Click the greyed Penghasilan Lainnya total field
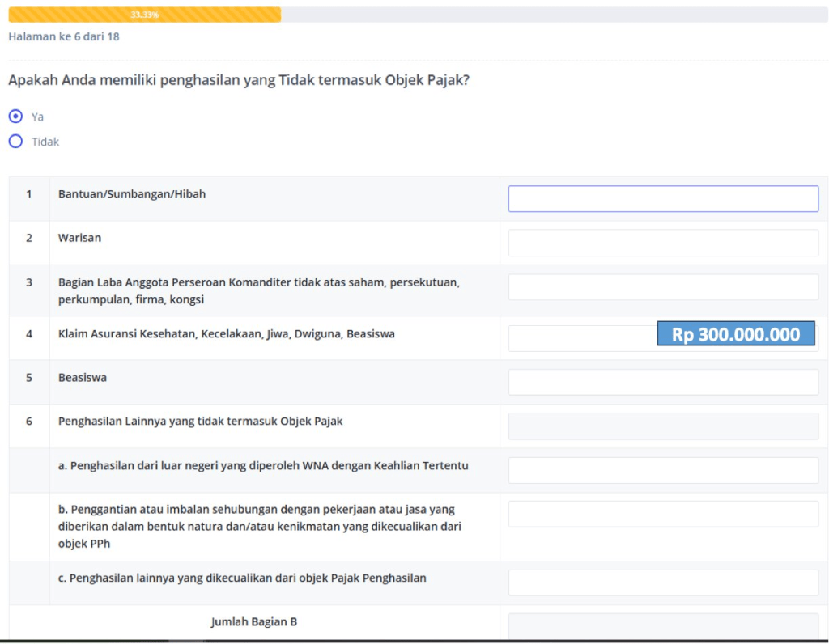The height and width of the screenshot is (644, 829). (x=662, y=426)
